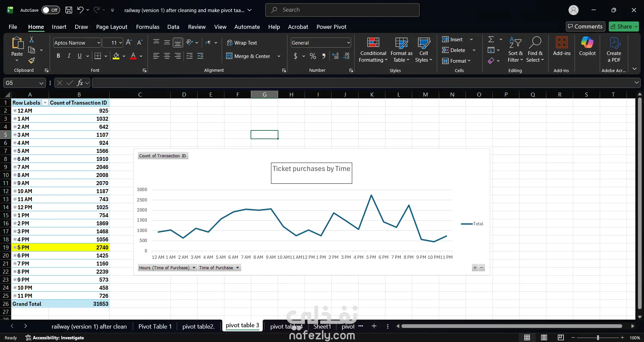Viewport: 644px width, 342px height.
Task: Apply Bold formatting
Action: coord(58,56)
